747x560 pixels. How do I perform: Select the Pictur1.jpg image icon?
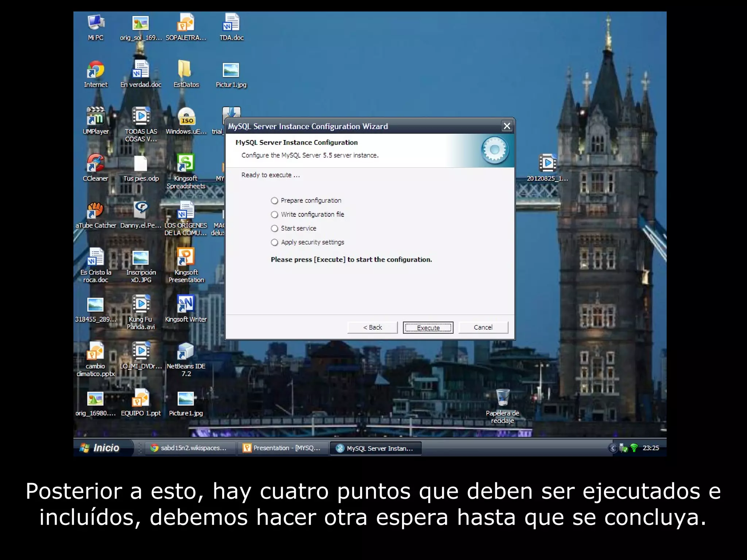tap(231, 70)
